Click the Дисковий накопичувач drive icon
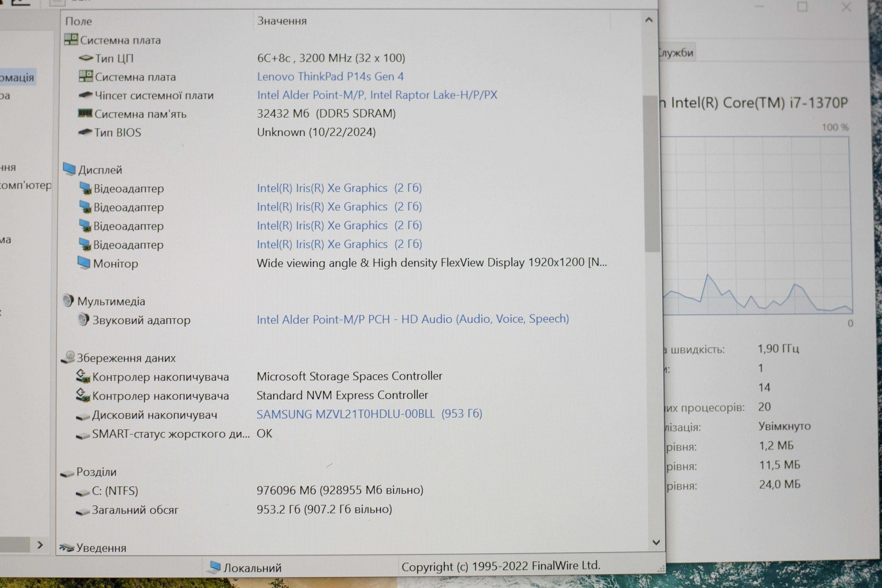 pyautogui.click(x=83, y=416)
